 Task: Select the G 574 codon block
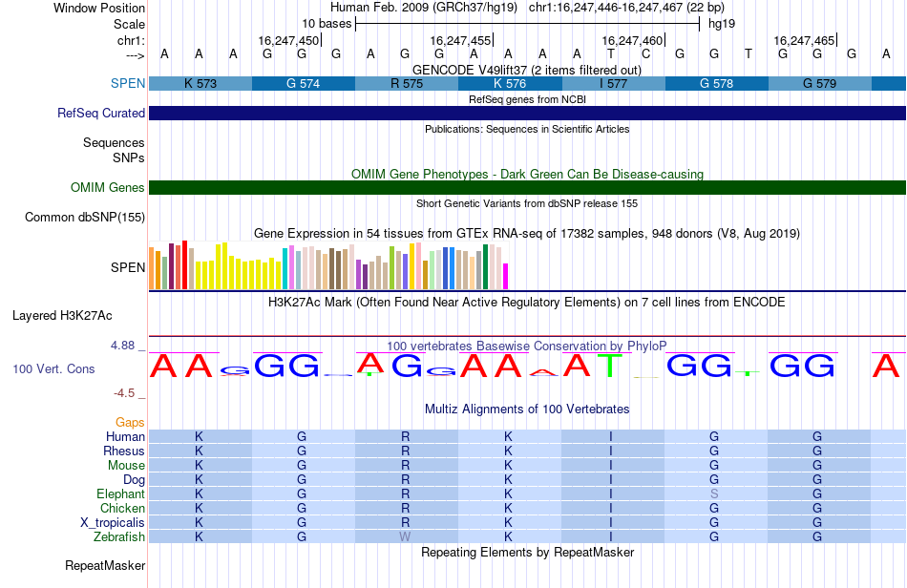coord(303,83)
